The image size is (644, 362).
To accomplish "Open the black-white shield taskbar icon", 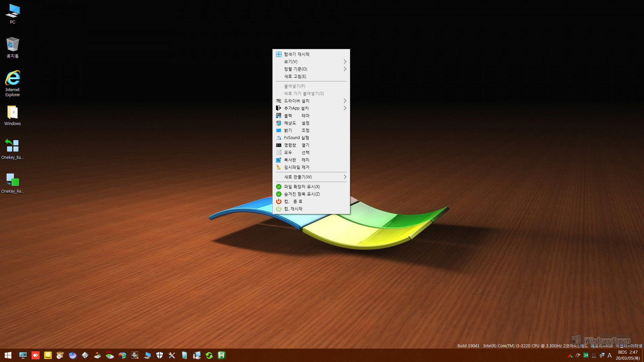I will [160, 355].
